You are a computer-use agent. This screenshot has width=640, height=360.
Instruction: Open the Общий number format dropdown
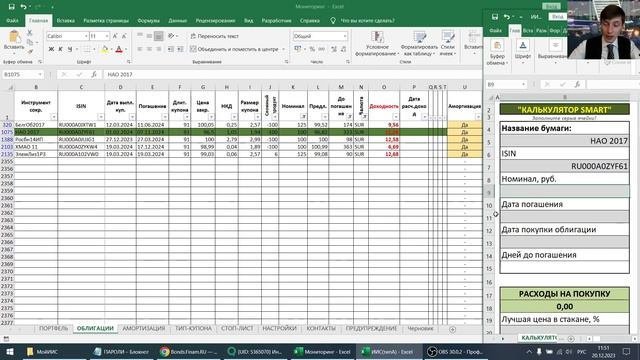(345, 36)
